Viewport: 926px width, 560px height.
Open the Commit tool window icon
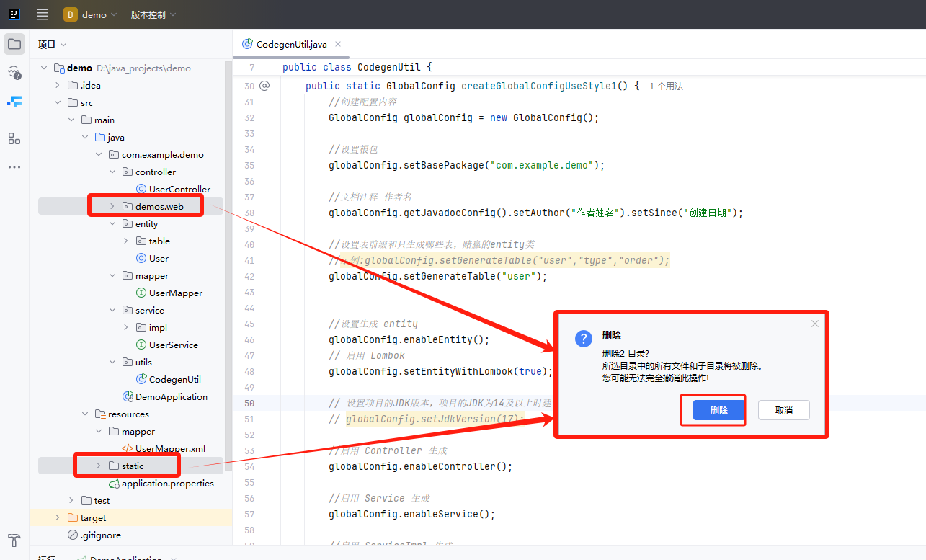pyautogui.click(x=14, y=72)
